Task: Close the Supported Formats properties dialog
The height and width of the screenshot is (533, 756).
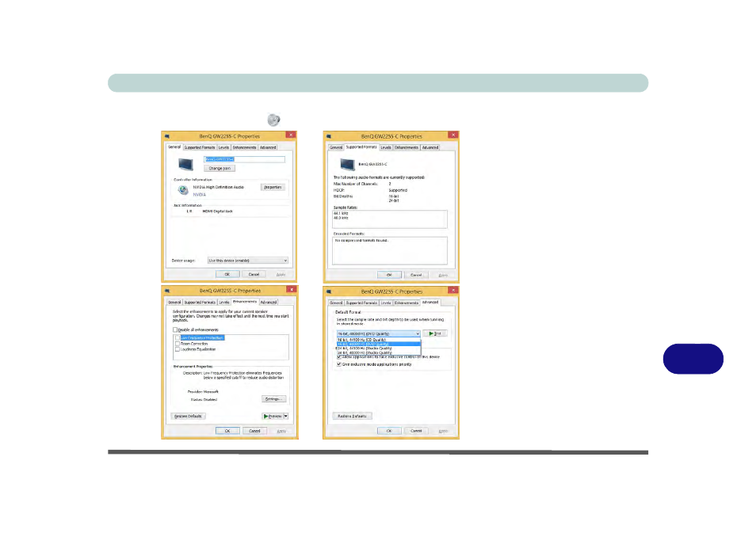Action: (452, 135)
